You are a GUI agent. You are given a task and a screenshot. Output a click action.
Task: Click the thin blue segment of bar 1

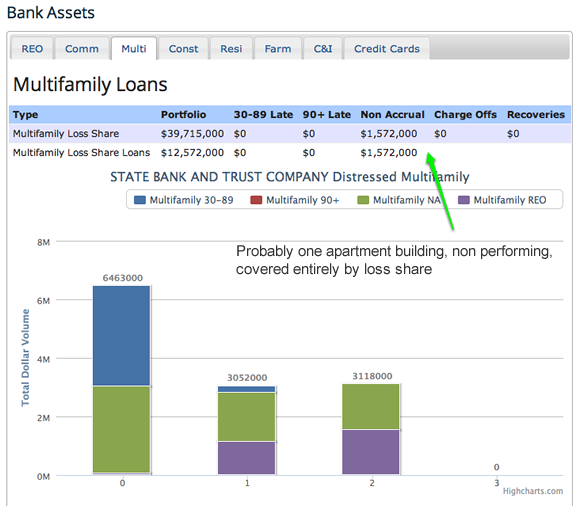tap(247, 389)
